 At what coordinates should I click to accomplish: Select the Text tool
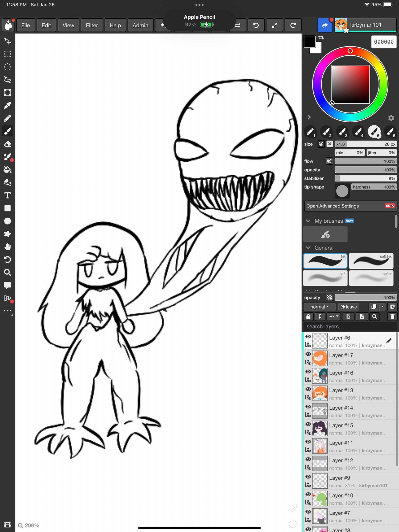click(x=7, y=196)
